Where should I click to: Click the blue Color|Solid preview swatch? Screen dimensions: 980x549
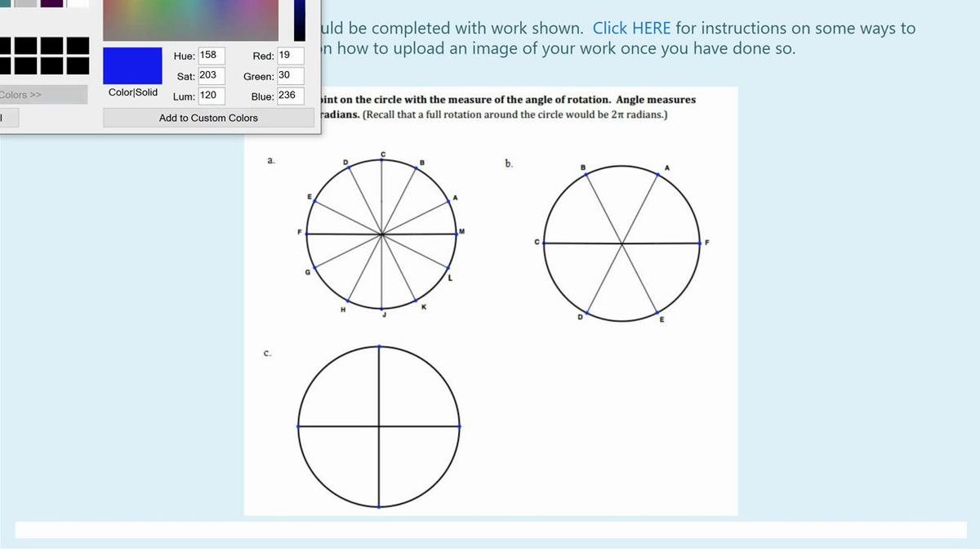[x=132, y=64]
